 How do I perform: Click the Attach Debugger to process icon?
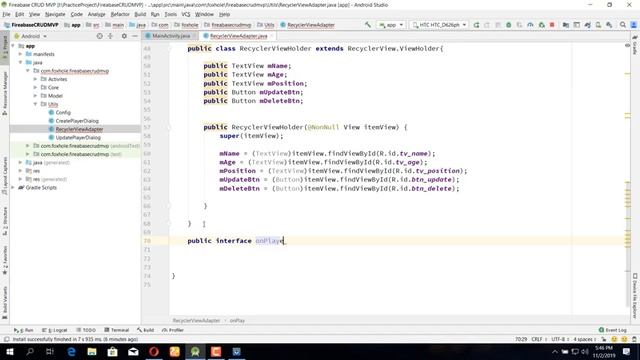(541, 25)
